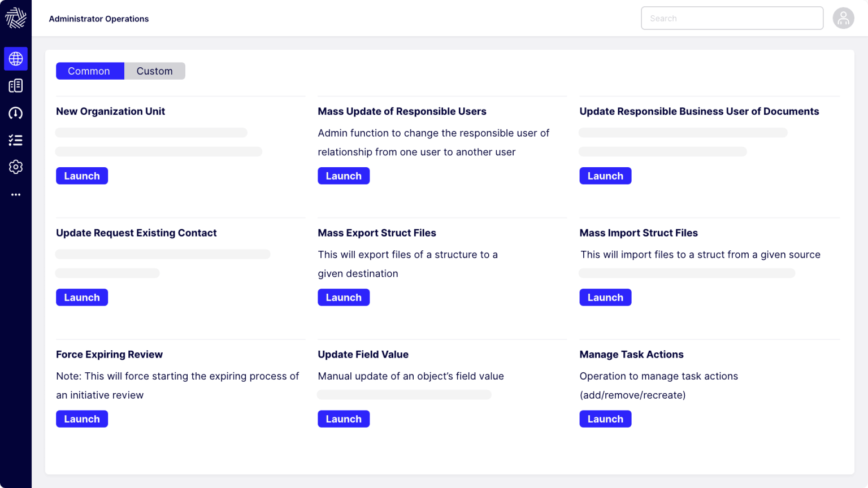This screenshot has height=488, width=868.
Task: Open the book pages sidebar icon
Action: tap(16, 86)
